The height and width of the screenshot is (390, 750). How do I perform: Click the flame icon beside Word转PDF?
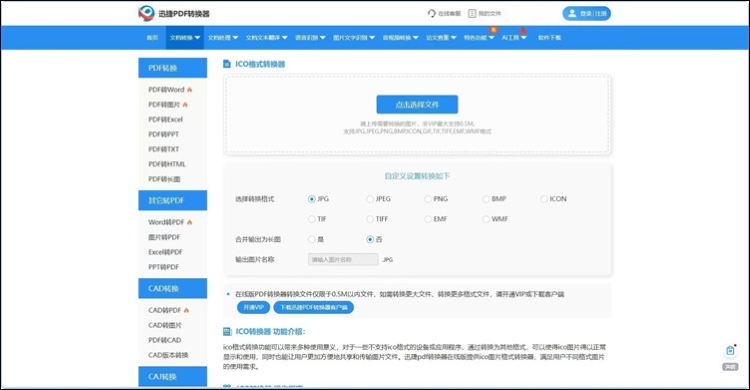click(190, 222)
